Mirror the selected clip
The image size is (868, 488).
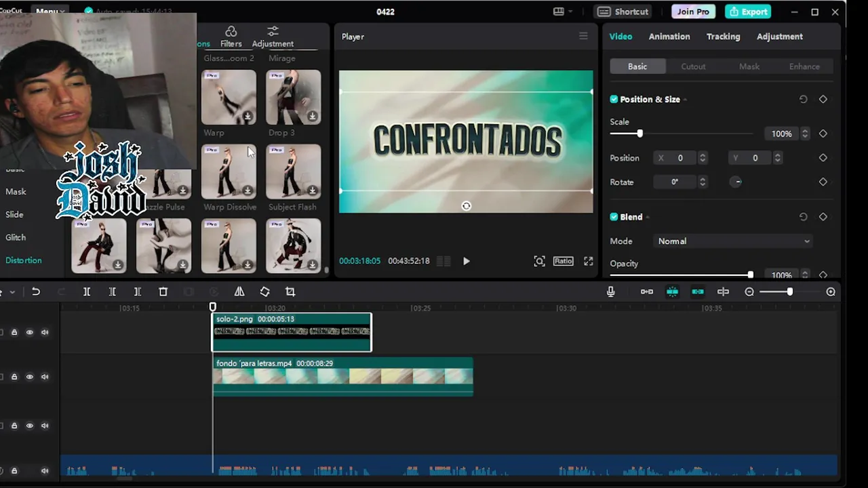pos(239,291)
